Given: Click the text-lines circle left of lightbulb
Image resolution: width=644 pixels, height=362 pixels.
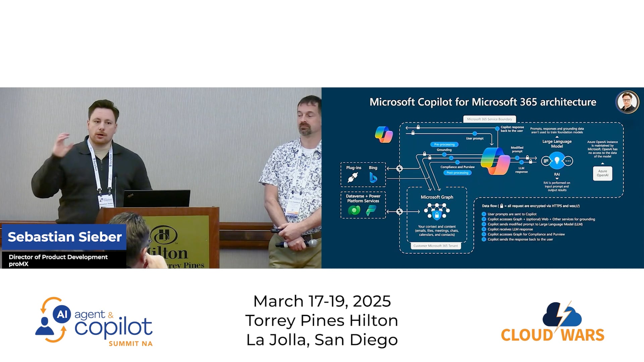Looking at the screenshot, I should [546, 161].
